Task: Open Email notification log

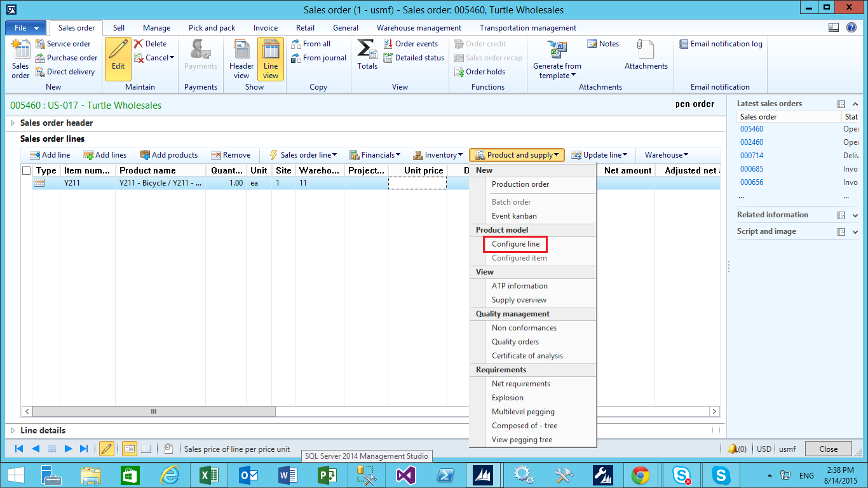Action: pos(721,44)
